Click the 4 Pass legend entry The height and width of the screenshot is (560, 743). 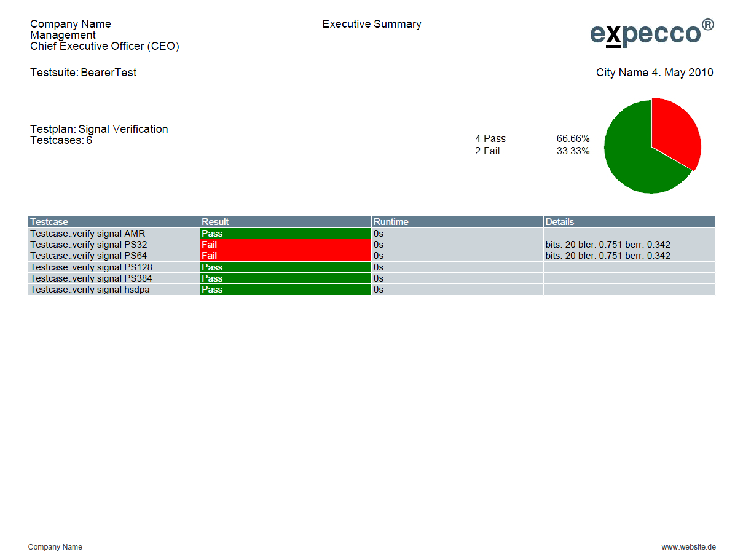[x=490, y=139]
